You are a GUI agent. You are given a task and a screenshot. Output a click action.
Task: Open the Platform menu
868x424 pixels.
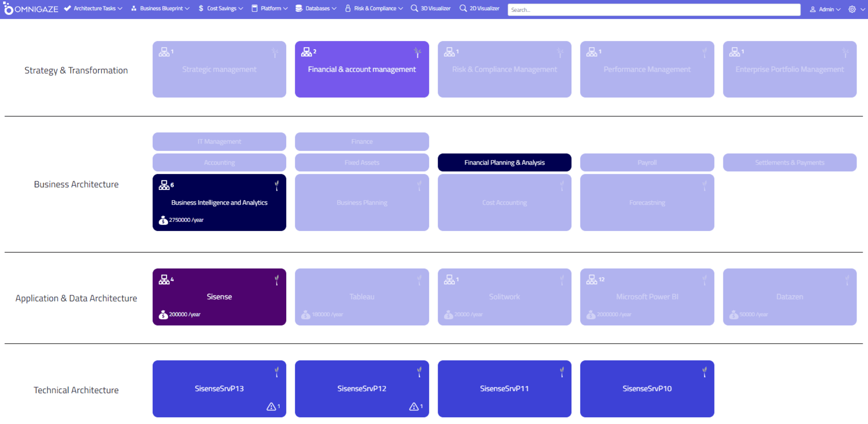270,9
